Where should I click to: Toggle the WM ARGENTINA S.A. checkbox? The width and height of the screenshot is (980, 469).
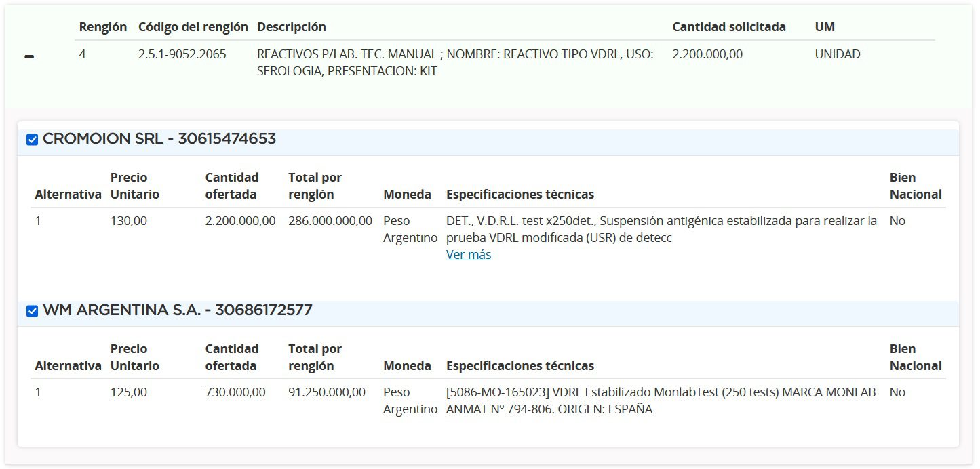32,311
